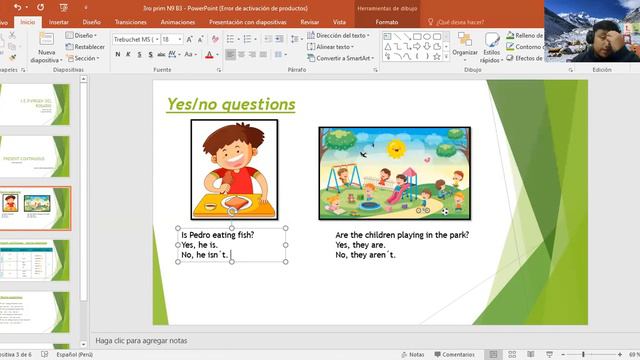Open the Diseño layout dropdown
The image size is (640, 360).
[x=82, y=36]
